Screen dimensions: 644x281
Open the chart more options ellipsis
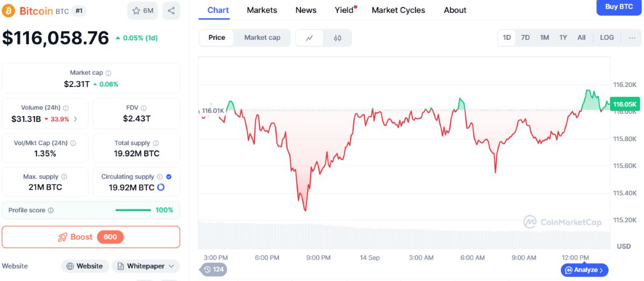pyautogui.click(x=632, y=38)
